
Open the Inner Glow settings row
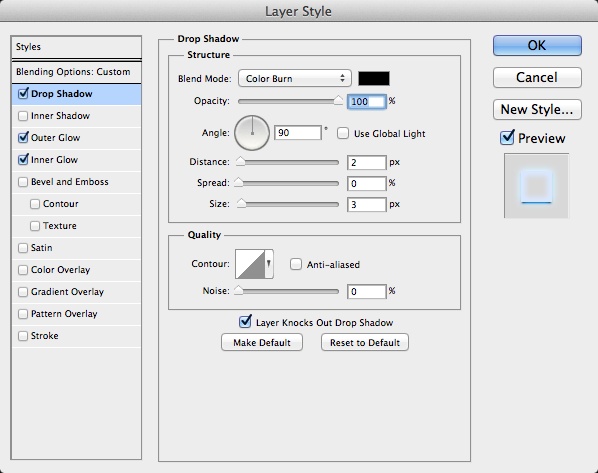(x=77, y=160)
